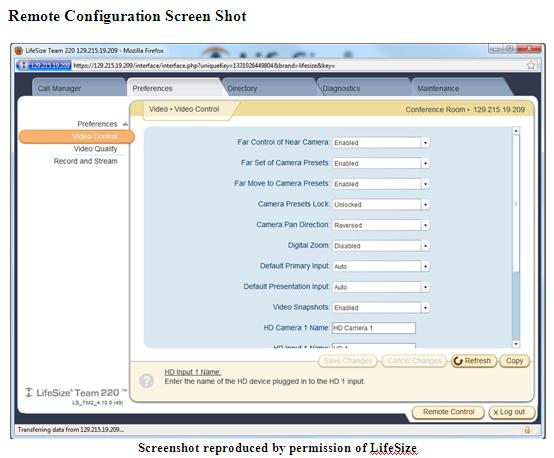The height and width of the screenshot is (458, 554).
Task: Click the Far Control of Near Camera label
Action: pos(283,142)
